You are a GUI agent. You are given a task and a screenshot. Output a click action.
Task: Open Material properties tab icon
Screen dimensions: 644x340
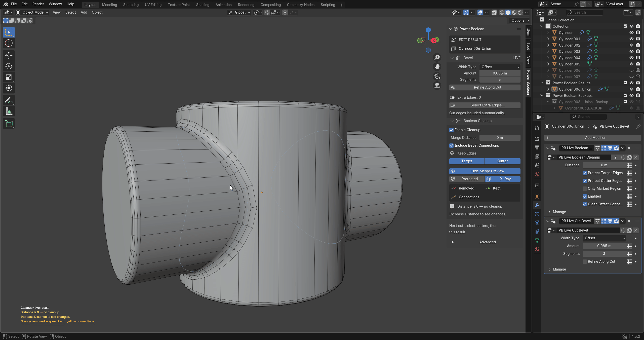click(537, 249)
